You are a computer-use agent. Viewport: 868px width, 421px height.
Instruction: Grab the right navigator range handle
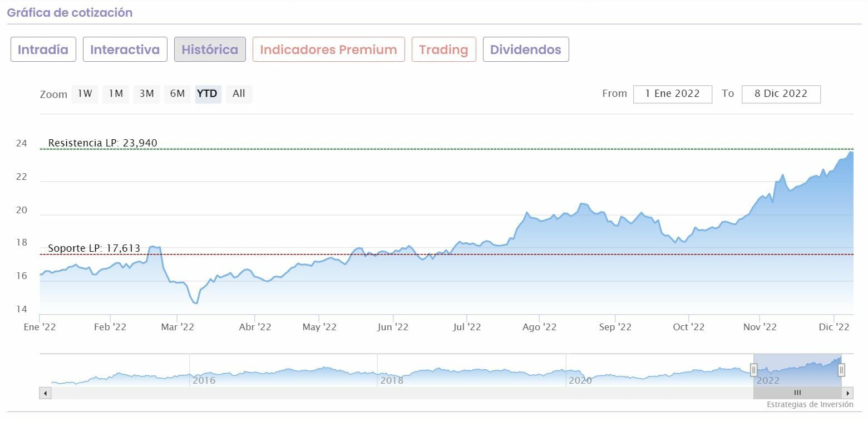pos(841,369)
